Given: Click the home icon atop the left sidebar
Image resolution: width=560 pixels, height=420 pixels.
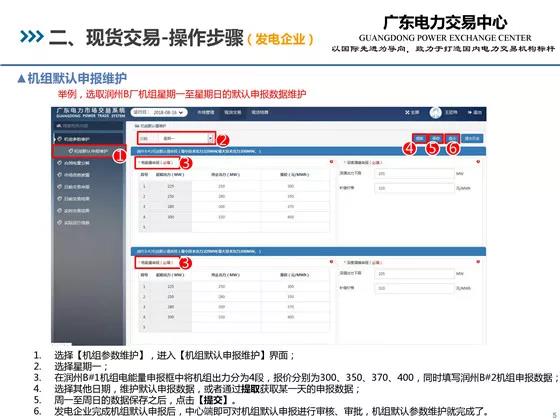Looking at the screenshot, I should (x=59, y=126).
